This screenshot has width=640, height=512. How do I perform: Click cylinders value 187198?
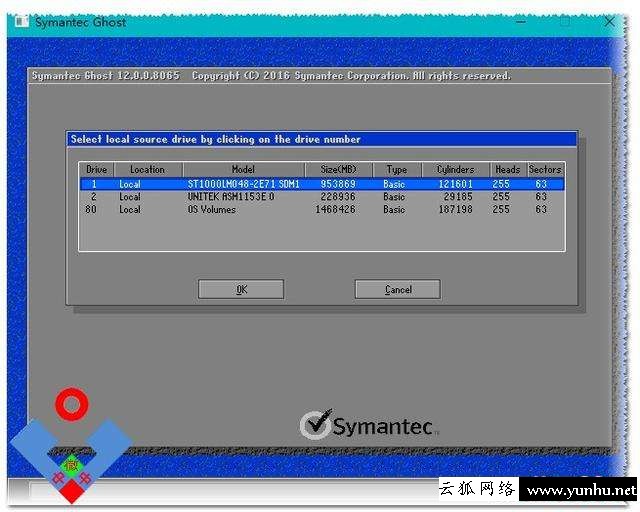[456, 209]
